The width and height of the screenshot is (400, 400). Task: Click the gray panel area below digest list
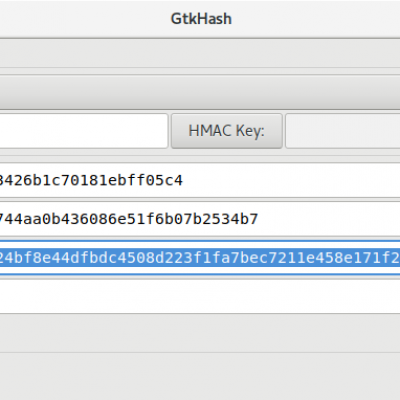(x=200, y=333)
